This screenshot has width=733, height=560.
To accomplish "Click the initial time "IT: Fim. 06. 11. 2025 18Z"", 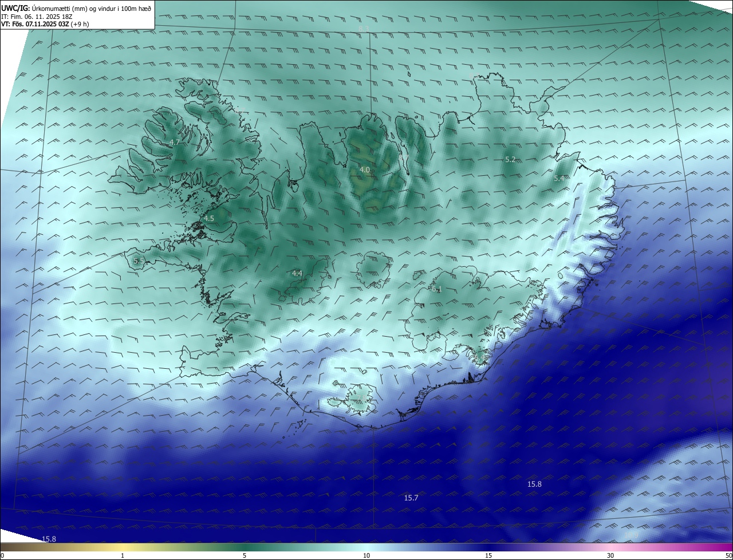I will 37,16.
